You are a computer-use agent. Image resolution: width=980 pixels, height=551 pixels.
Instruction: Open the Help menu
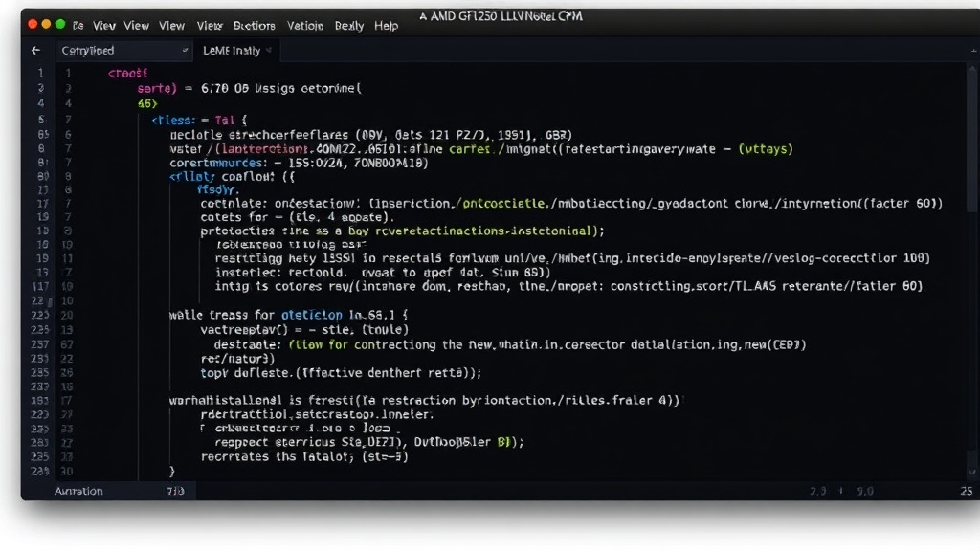[387, 26]
